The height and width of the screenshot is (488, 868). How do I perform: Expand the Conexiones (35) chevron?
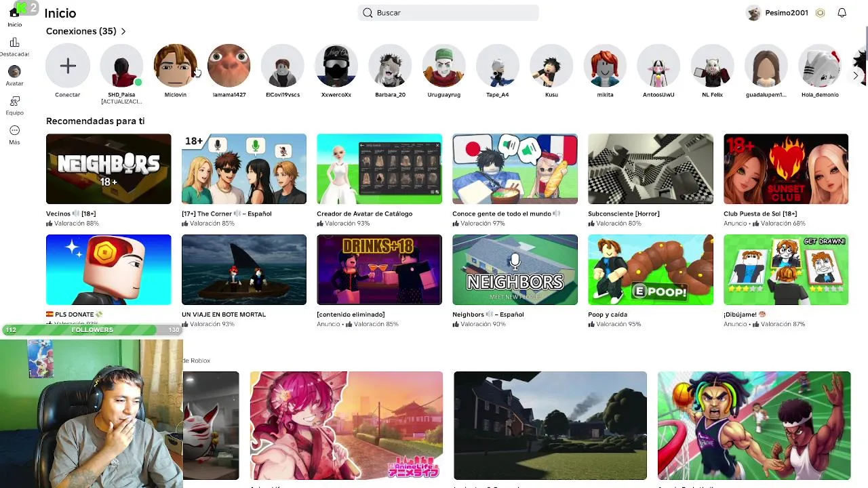coord(123,31)
